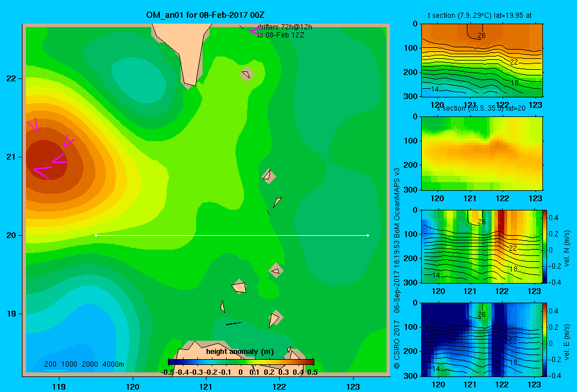577x392 pixels.
Task: Click the dark red height anomaly maximum
Action: pos(46,160)
